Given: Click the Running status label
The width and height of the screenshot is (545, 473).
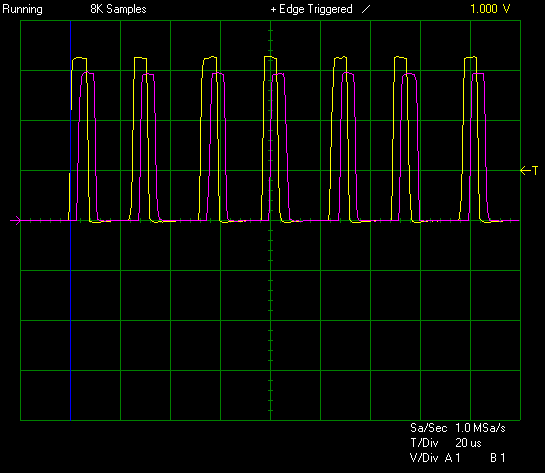Looking at the screenshot, I should coord(22,9).
